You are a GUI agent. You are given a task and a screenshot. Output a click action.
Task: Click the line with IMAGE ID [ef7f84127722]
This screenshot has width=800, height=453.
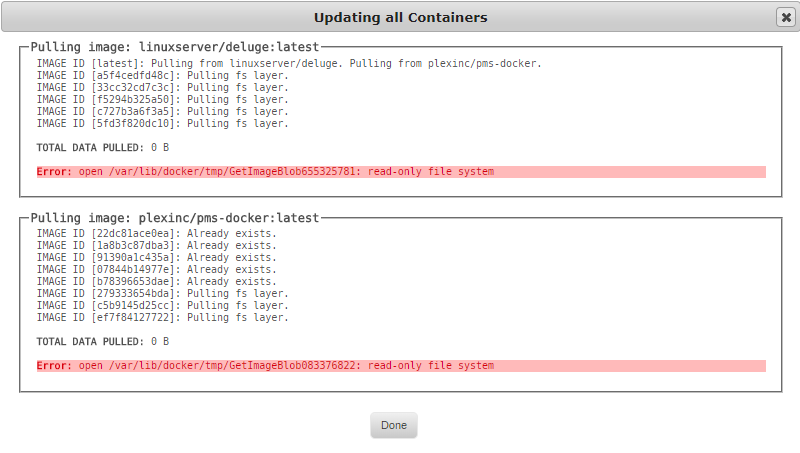[162, 317]
